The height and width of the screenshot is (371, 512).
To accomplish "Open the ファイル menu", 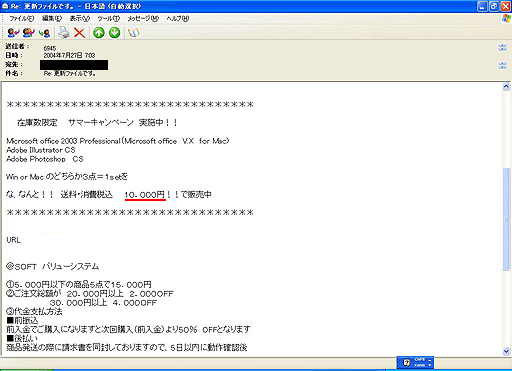I will (22, 18).
